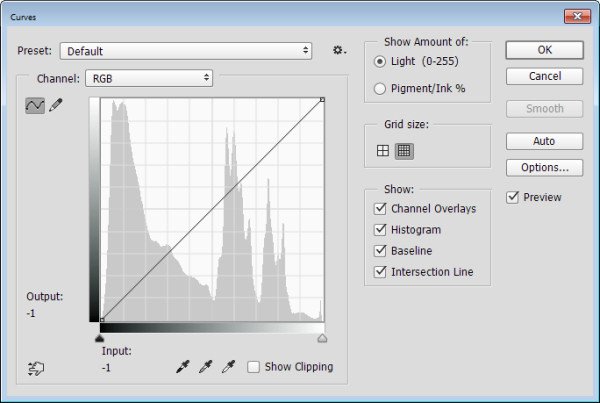Click the curve's bottom-left shadow point

coord(102,320)
